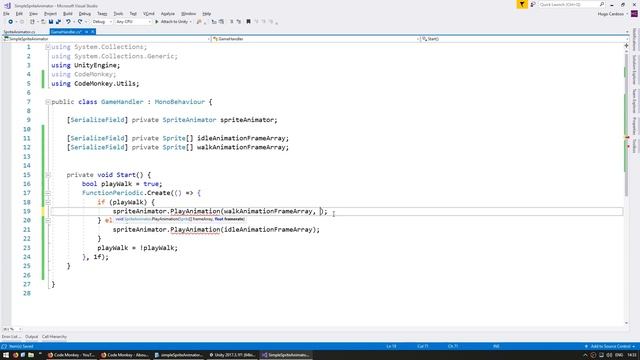Collapse the lambda block on line 17

(48, 193)
